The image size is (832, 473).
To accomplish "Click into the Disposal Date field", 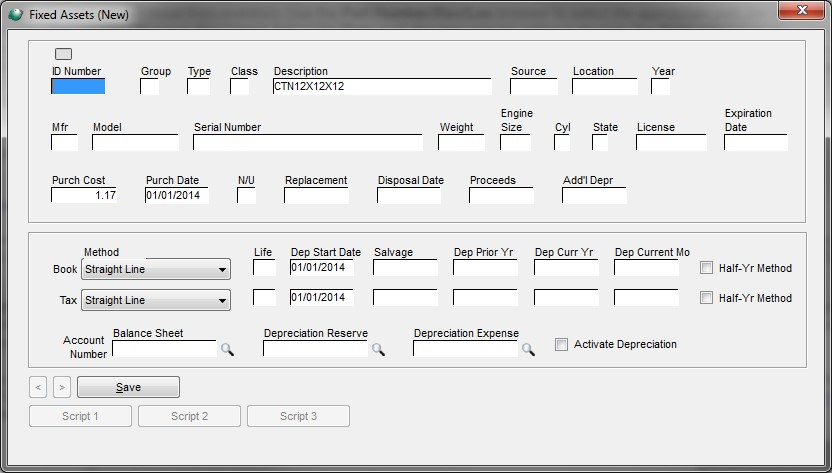I will [x=409, y=195].
